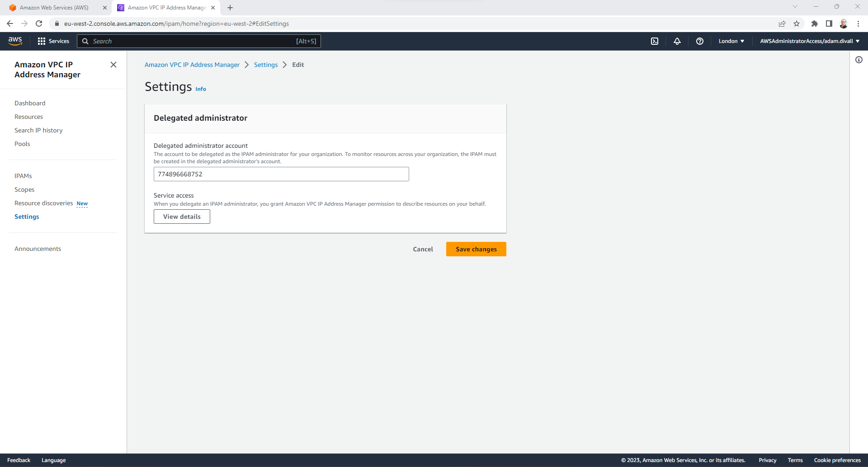Viewport: 868px width, 467px height.
Task: Open the browser extensions puzzle icon
Action: [815, 24]
